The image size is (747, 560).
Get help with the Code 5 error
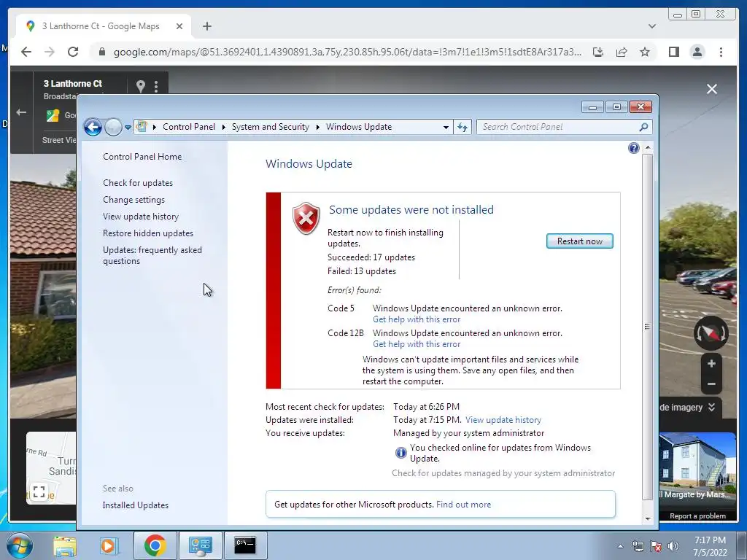pos(417,319)
